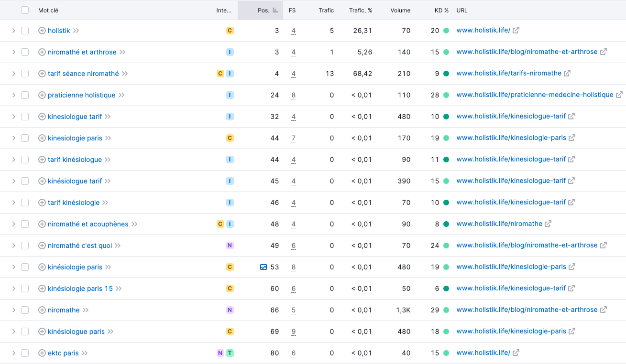Click URL column header
Viewport: 626px width, 364px height.
point(462,11)
